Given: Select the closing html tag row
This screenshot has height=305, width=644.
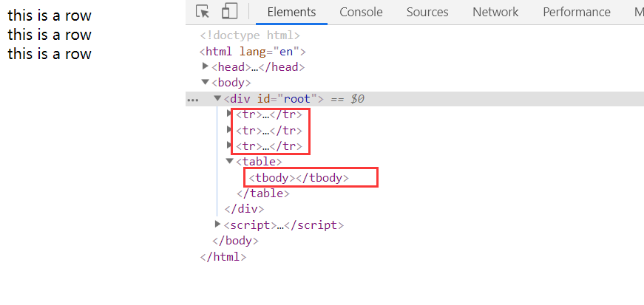Looking at the screenshot, I should 223,258.
